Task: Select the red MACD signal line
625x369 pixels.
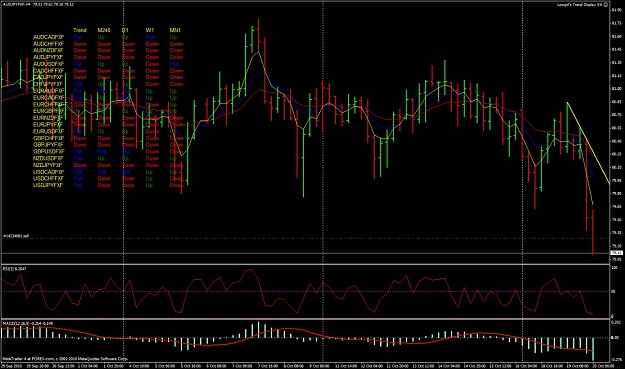Action: click(x=297, y=339)
